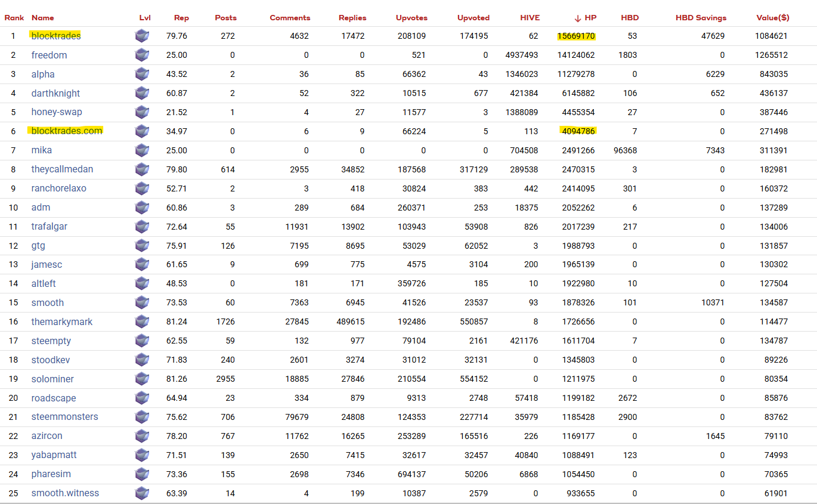This screenshot has height=504, width=817.
Task: Click the level badge next to gtg
Action: point(142,246)
